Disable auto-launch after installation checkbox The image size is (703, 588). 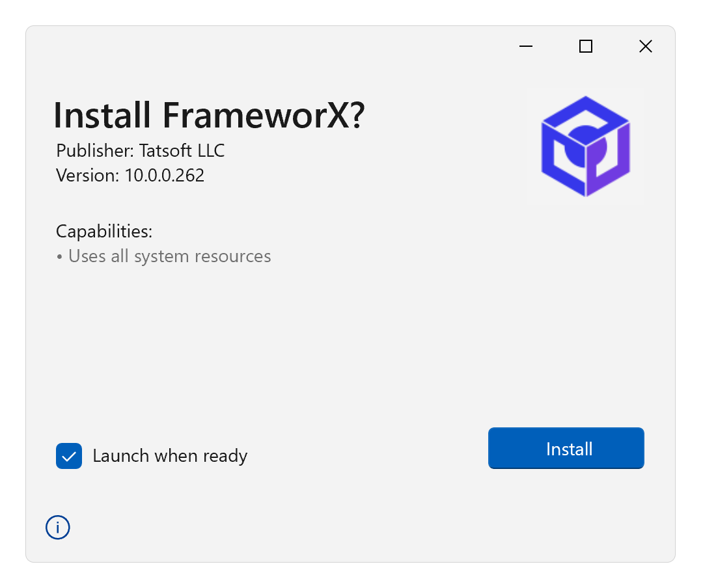coord(69,456)
